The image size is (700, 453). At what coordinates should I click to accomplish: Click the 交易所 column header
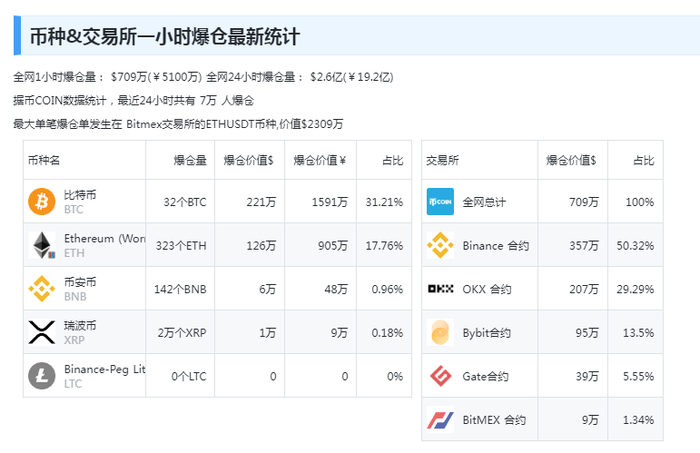(x=443, y=160)
